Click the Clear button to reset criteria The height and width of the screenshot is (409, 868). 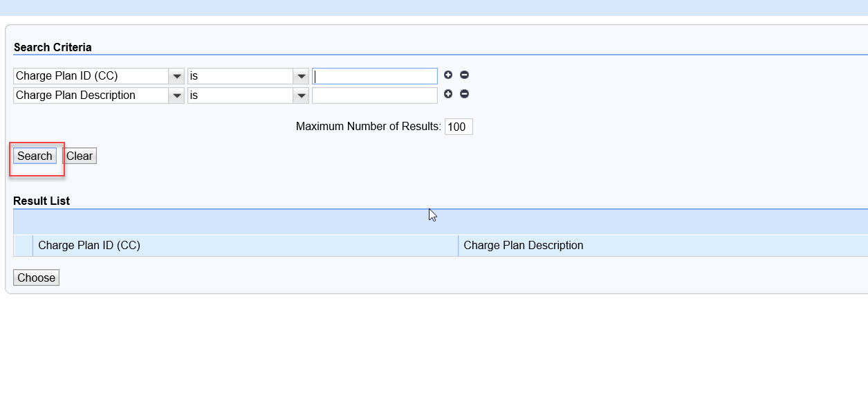pyautogui.click(x=79, y=156)
